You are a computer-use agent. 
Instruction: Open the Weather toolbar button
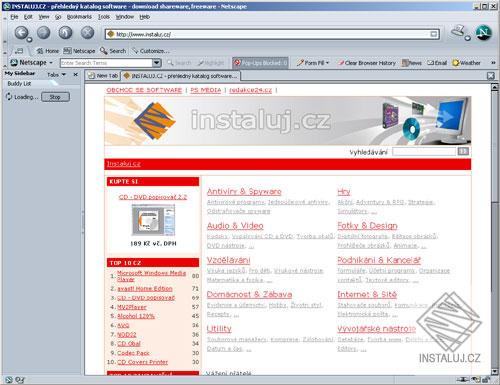[466, 63]
